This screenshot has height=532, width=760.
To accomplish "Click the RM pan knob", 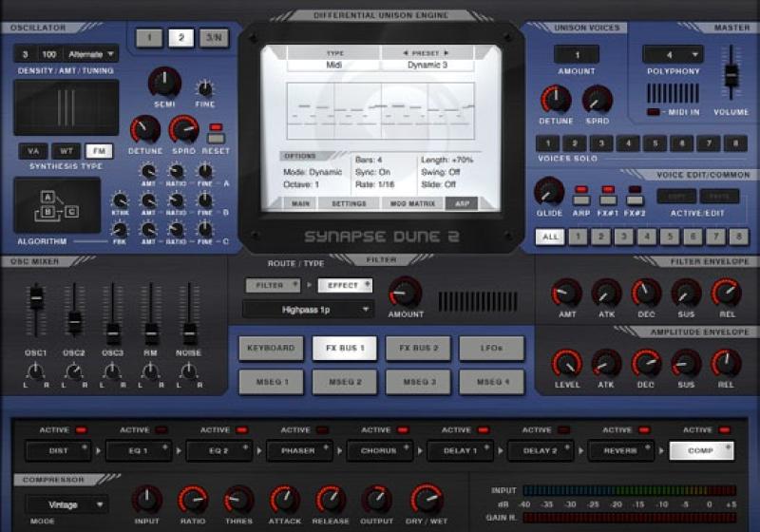I will [150, 371].
